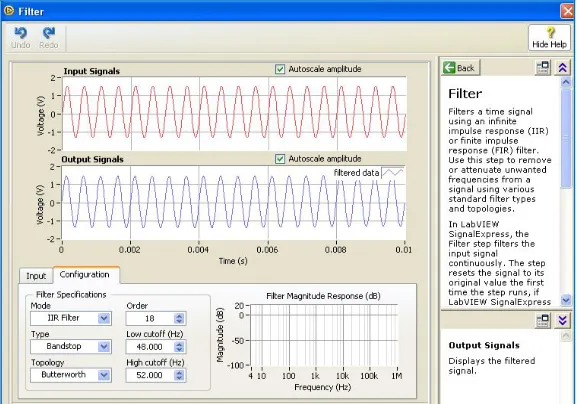Click the High cutoff field showing 52.000
This screenshot has height=404, width=580.
(150, 375)
